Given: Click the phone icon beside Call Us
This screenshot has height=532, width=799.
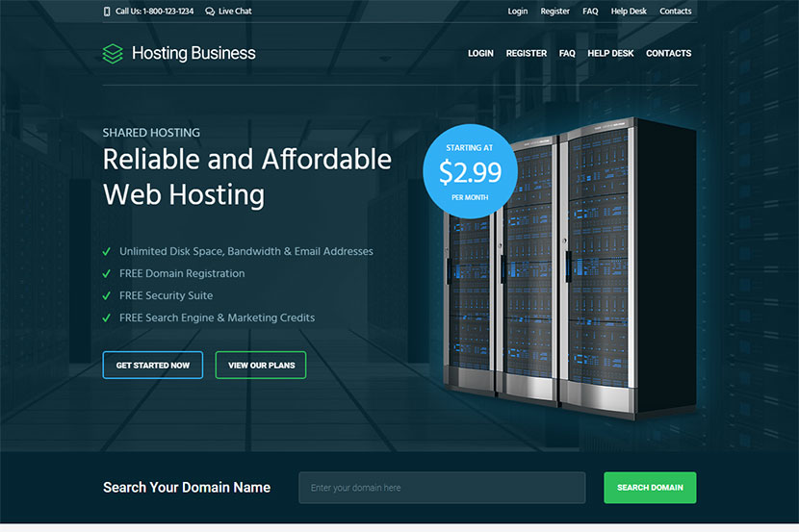Looking at the screenshot, I should click(x=107, y=12).
